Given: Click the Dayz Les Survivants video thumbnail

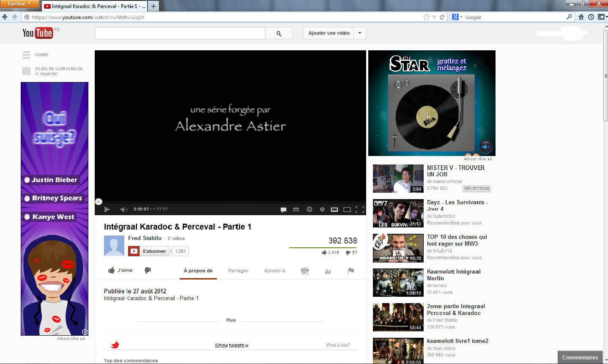Looking at the screenshot, I should coord(398,213).
